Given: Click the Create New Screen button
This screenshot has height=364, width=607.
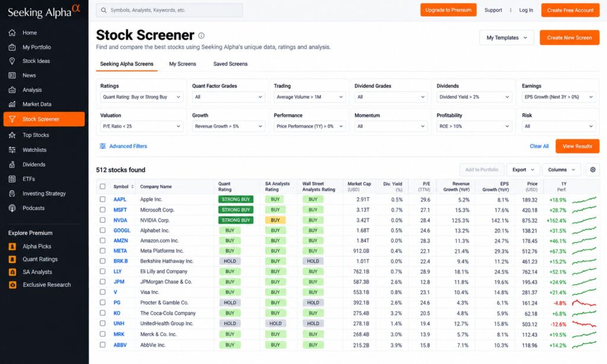Looking at the screenshot, I should click(570, 38).
